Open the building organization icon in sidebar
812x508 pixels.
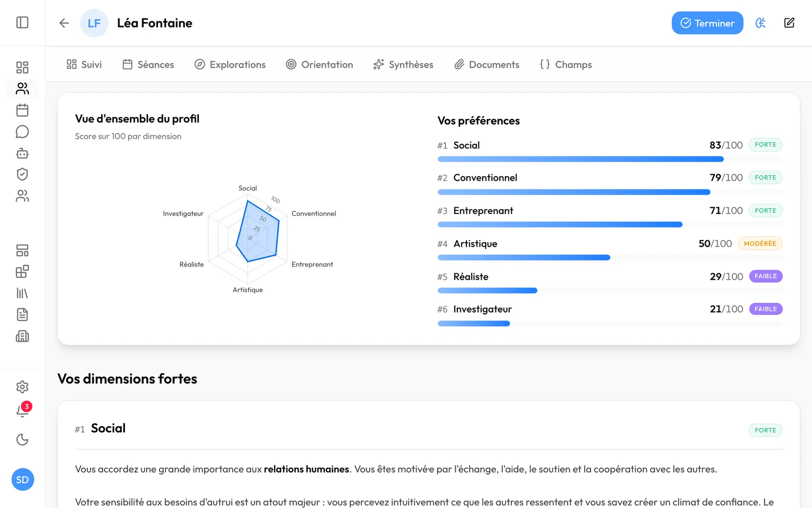pos(22,336)
